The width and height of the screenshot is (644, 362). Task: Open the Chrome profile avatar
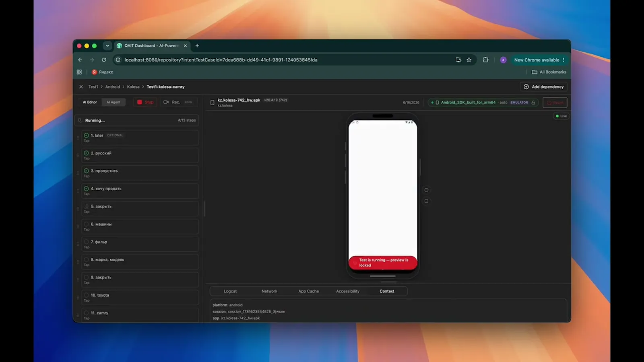[503, 60]
